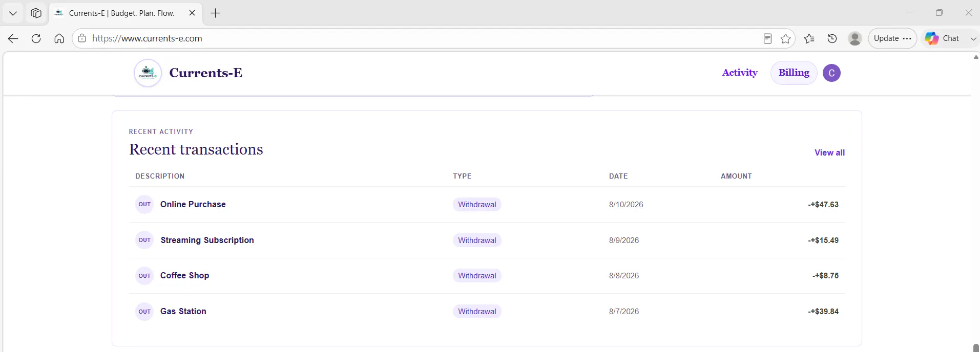Image resolution: width=980 pixels, height=352 pixels.
Task: Expand the Copilot Chat dropdown chevron
Action: point(973,38)
